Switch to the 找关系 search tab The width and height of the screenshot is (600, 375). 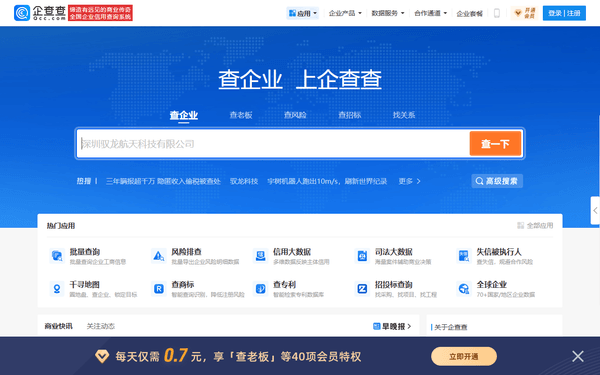pyautogui.click(x=404, y=115)
